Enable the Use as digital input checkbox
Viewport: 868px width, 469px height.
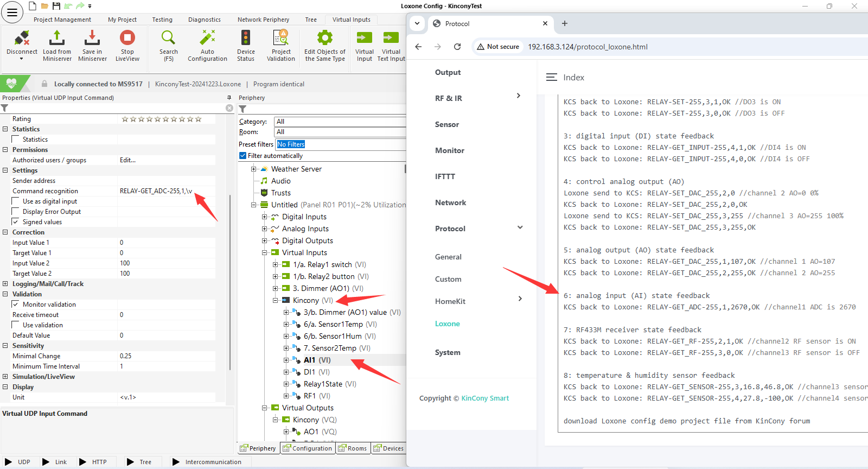coord(16,201)
